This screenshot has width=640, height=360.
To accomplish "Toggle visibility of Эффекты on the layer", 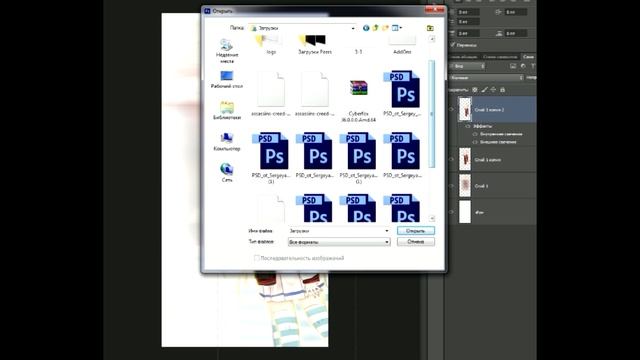I will click(468, 126).
